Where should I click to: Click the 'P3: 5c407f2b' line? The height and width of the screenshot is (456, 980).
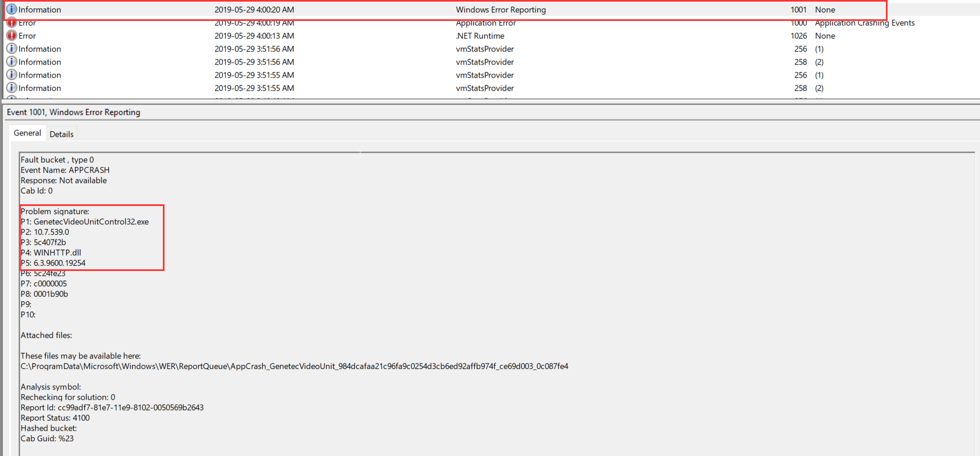(43, 242)
